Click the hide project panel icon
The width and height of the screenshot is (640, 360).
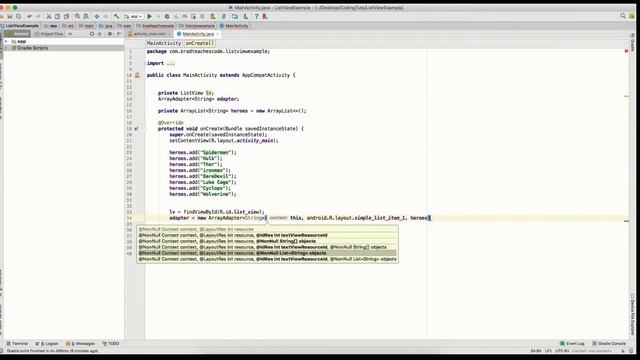point(119,34)
